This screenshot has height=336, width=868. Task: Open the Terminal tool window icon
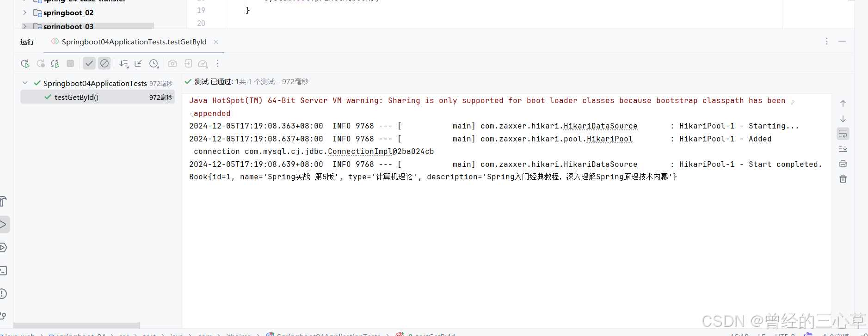point(3,271)
